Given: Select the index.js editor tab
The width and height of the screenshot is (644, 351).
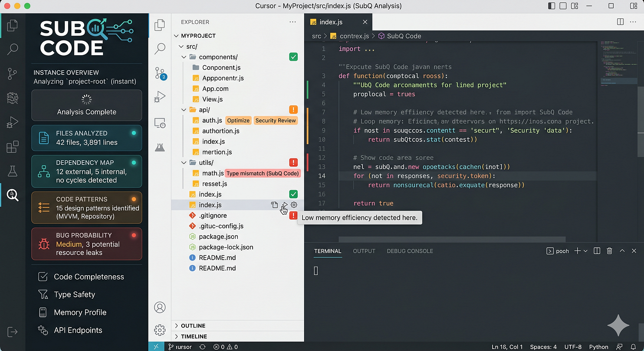Looking at the screenshot, I should point(338,22).
